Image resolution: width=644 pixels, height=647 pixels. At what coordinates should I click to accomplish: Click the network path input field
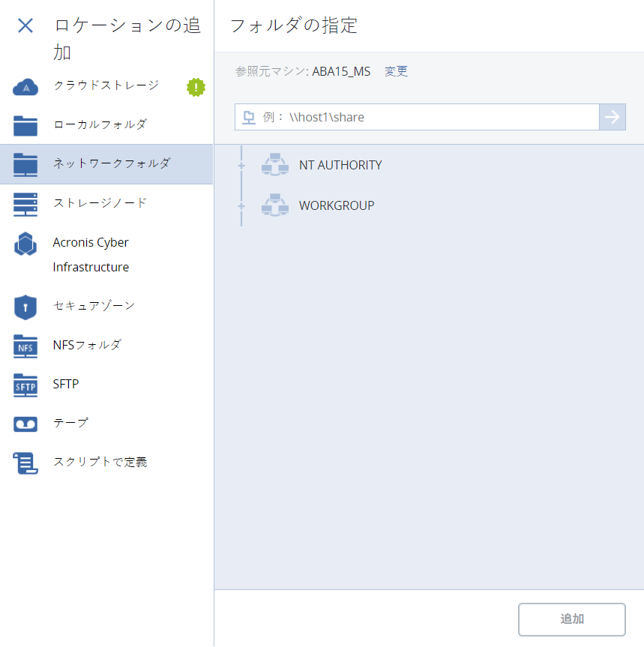tap(427, 118)
